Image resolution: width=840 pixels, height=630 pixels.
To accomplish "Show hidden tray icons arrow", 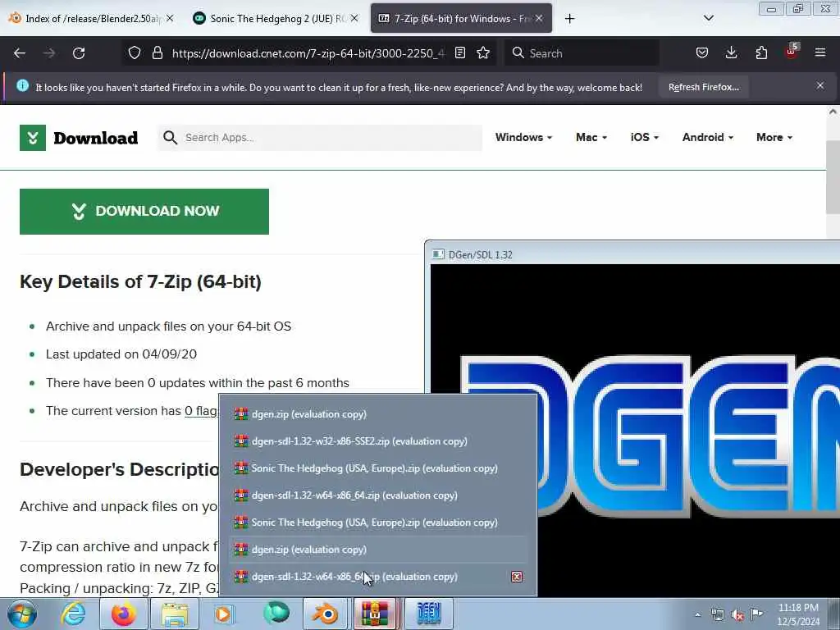I will [697, 614].
